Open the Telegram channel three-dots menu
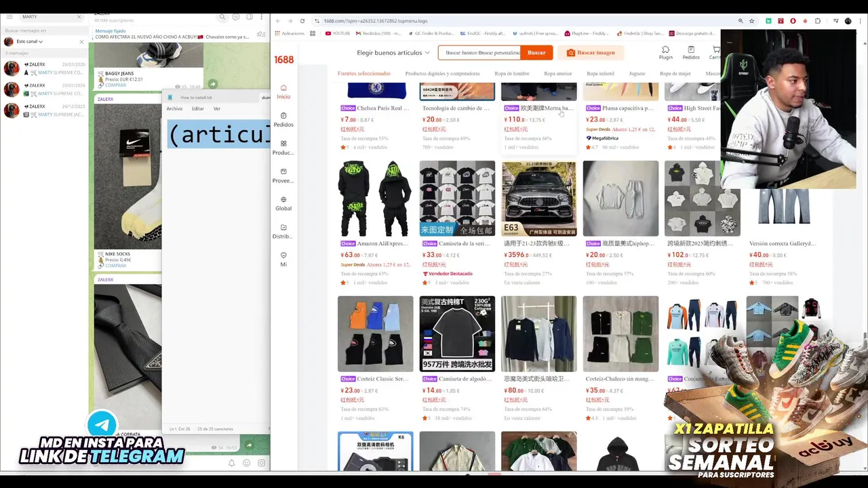The width and height of the screenshot is (868, 488). 262,16
